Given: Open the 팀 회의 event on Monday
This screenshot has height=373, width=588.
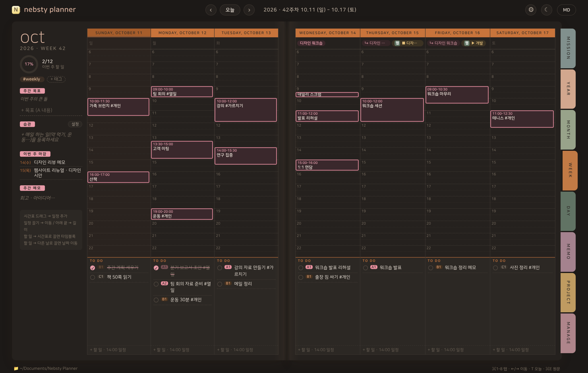Looking at the screenshot, I should point(182,92).
